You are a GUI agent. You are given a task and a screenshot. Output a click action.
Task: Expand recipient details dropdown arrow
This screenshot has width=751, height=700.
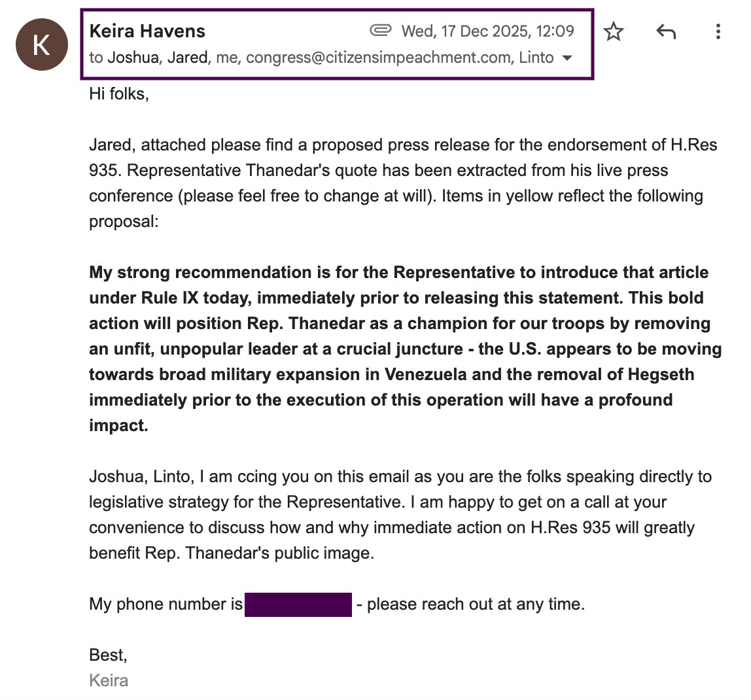click(x=567, y=58)
